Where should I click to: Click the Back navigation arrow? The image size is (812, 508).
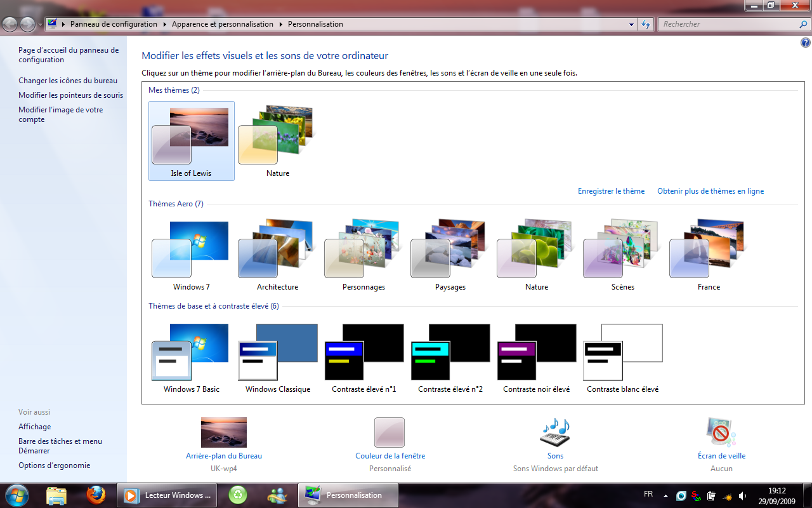tap(10, 24)
